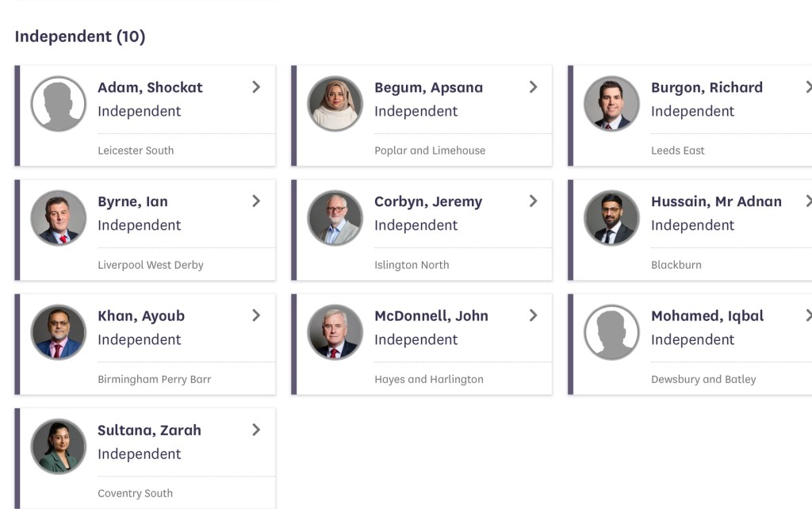Click the arrow next to Byrne, Ian

(x=256, y=201)
